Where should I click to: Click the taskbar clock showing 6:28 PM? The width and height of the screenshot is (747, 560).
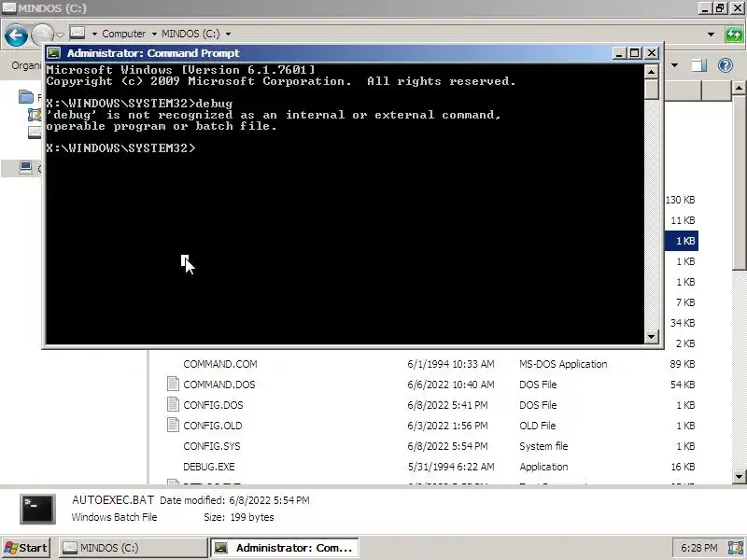tap(698, 548)
